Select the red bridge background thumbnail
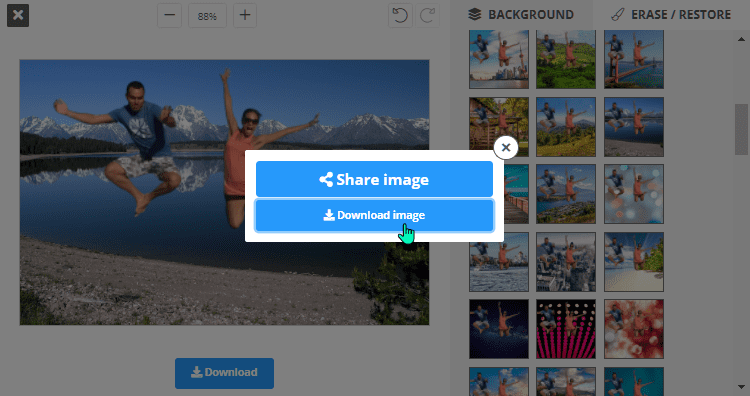The height and width of the screenshot is (396, 750). tap(634, 59)
